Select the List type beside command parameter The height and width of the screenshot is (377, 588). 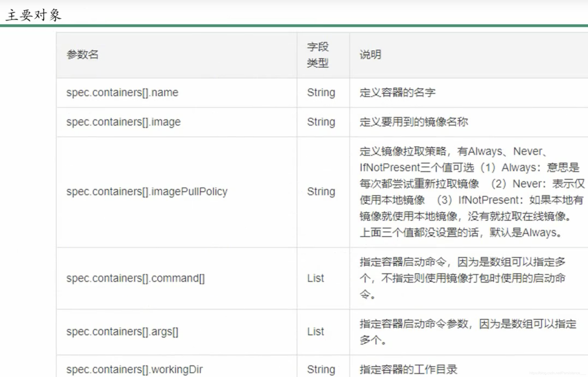tap(316, 278)
